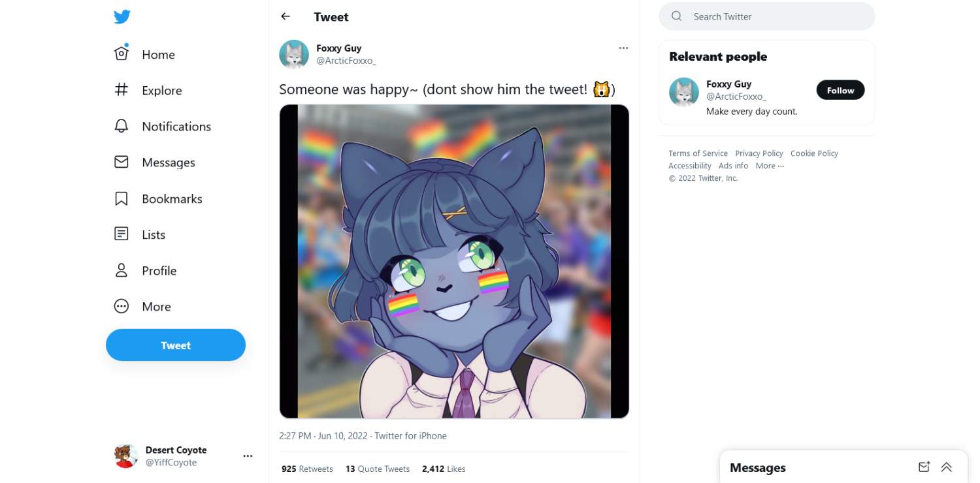Open the Bookmarks icon
The image size is (980, 483).
122,198
